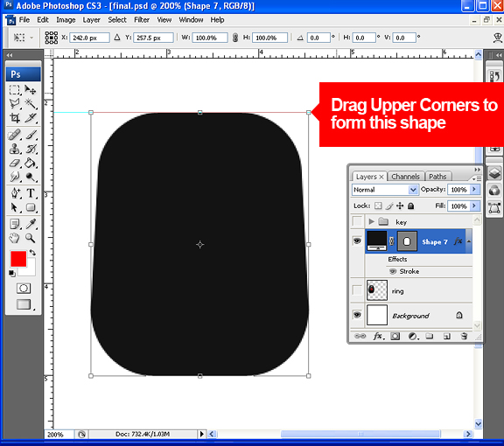This screenshot has width=504, height=446.
Task: Open the Edit menu
Action: coord(43,20)
